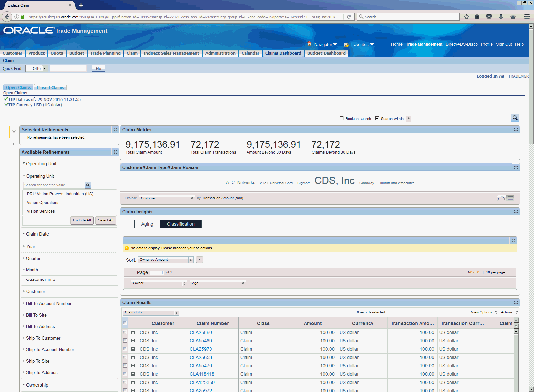Click the Select All button
This screenshot has width=534, height=392.
tap(106, 220)
